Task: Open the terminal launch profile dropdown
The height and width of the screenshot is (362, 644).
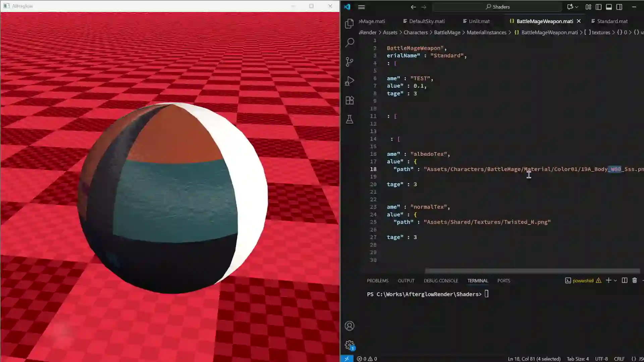Action: click(615, 280)
